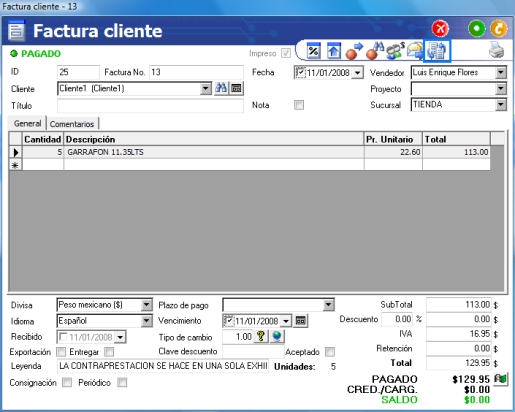Screen dimensions: 515x412
Task: Open the Divisa currency dropdown
Action: (x=146, y=305)
